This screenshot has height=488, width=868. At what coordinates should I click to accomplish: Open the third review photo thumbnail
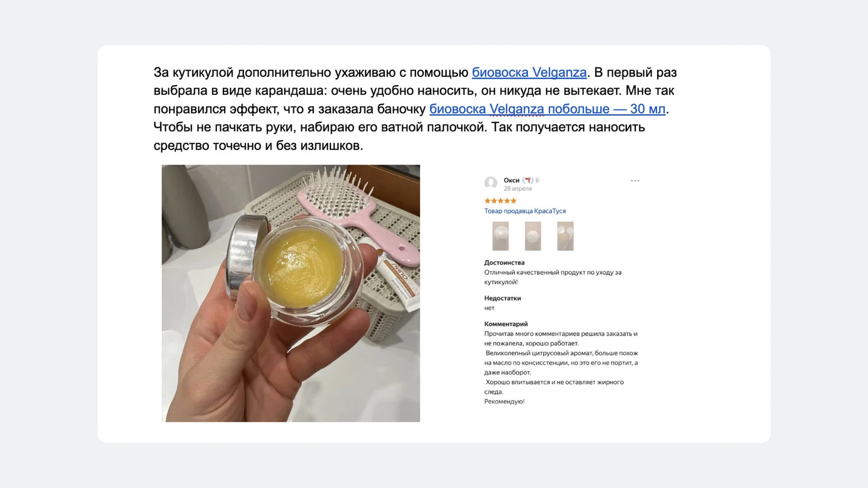click(565, 236)
